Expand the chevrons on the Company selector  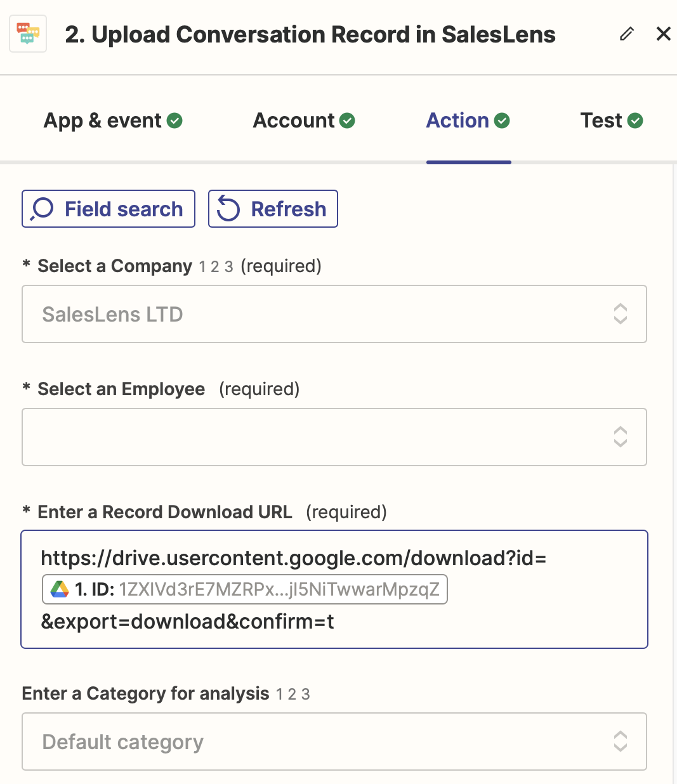(x=621, y=314)
